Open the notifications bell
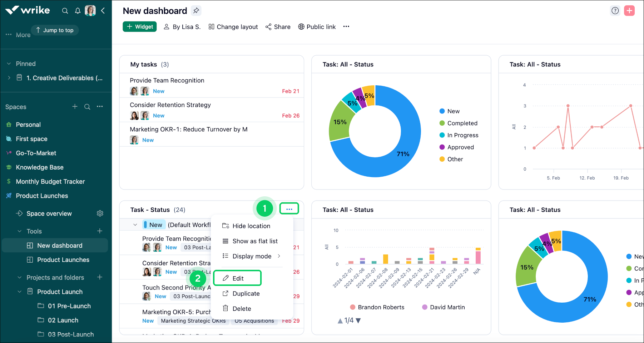The image size is (644, 343). 78,11
